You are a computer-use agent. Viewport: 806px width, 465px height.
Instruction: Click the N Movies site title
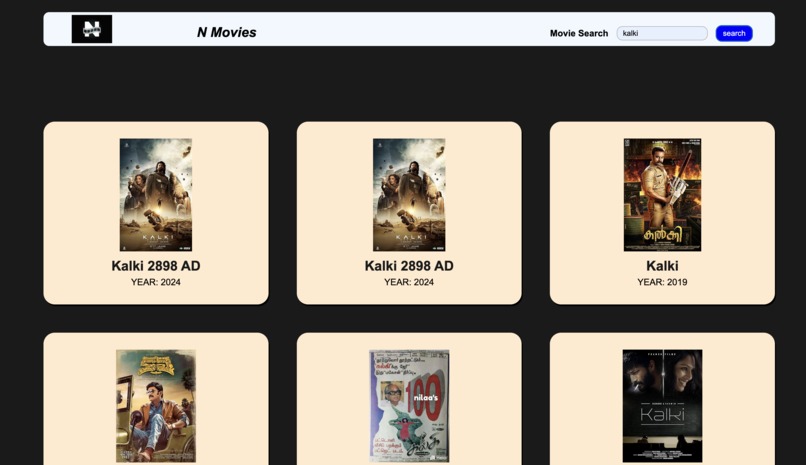pos(227,32)
